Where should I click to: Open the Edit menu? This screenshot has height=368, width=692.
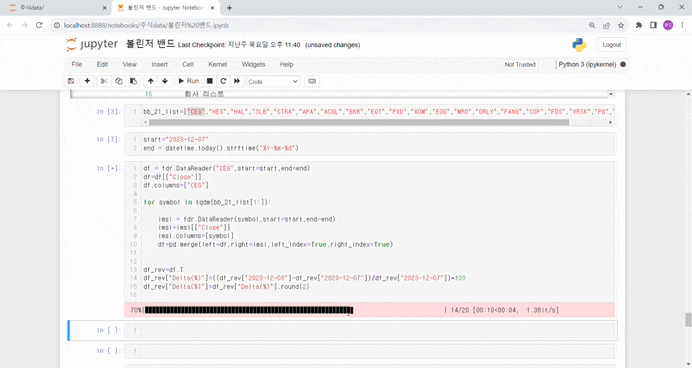point(102,64)
